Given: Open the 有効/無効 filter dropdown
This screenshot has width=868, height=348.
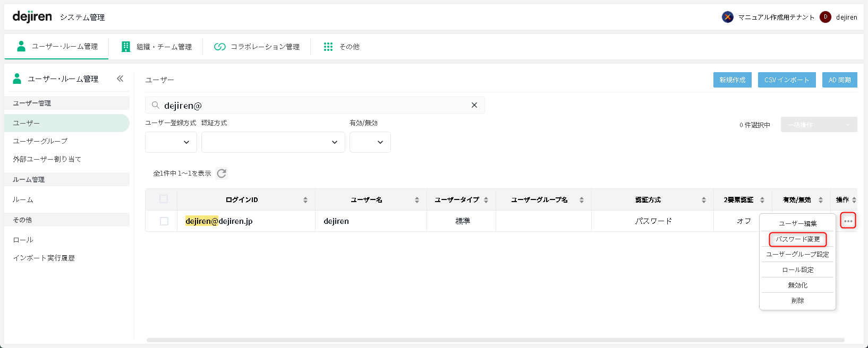Looking at the screenshot, I should pos(370,142).
